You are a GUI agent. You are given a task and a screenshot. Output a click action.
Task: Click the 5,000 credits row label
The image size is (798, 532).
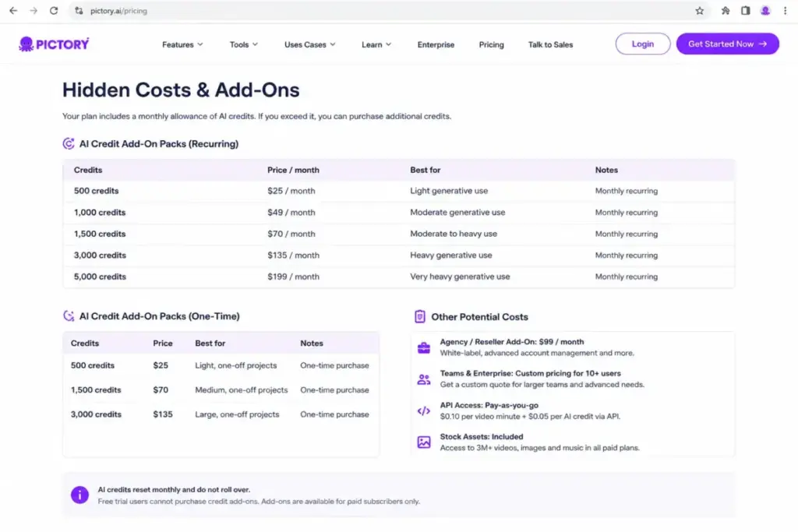click(x=100, y=277)
